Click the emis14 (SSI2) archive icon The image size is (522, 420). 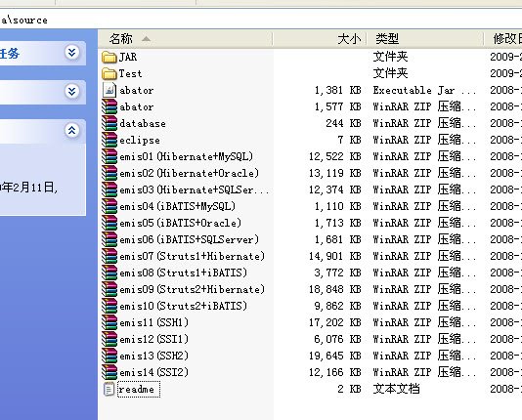[109, 373]
